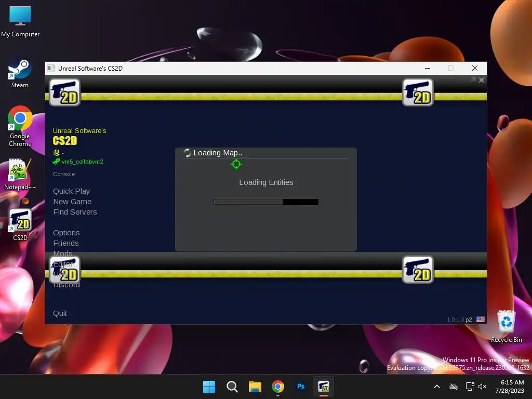
Task: Open the Console menu entry
Action: tap(64, 174)
